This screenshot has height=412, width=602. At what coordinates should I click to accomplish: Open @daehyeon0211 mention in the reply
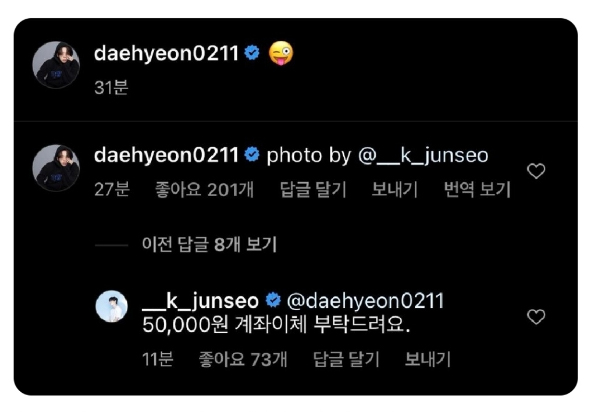pos(366,301)
